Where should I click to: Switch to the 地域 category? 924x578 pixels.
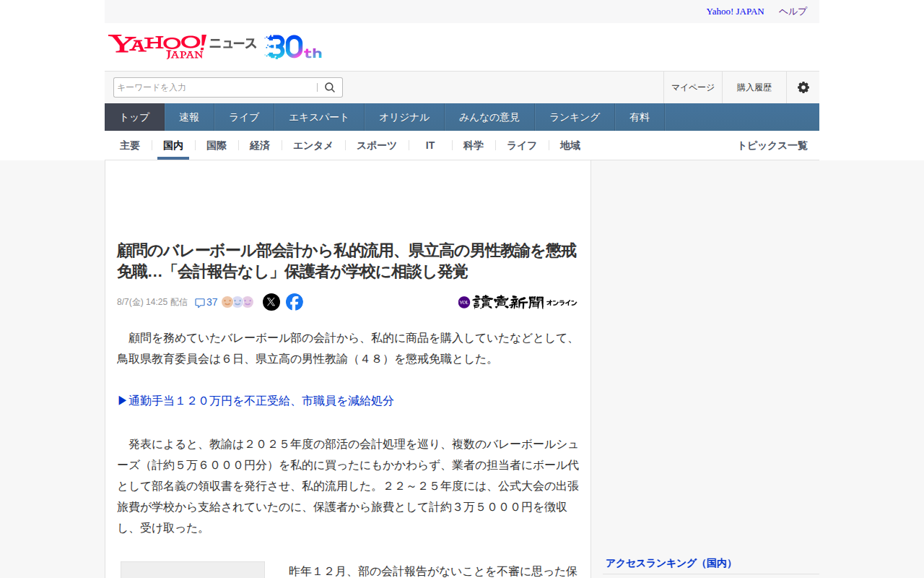570,145
